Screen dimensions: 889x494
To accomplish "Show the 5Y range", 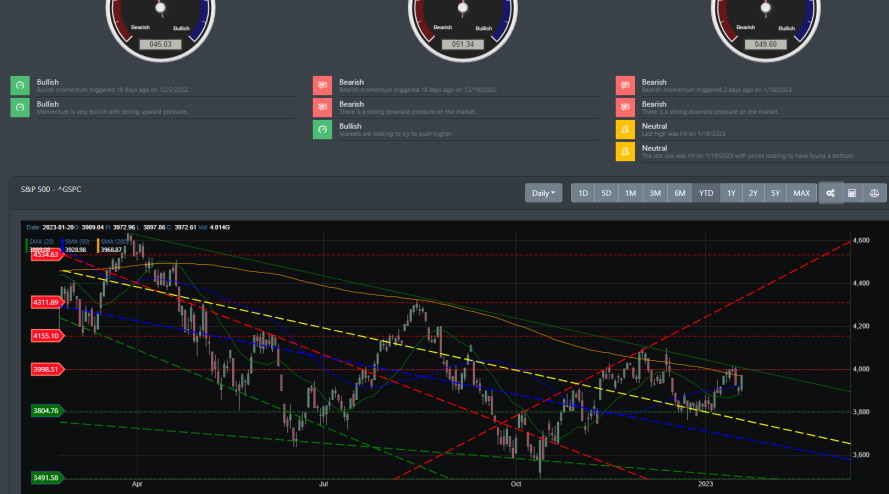I will coord(775,193).
